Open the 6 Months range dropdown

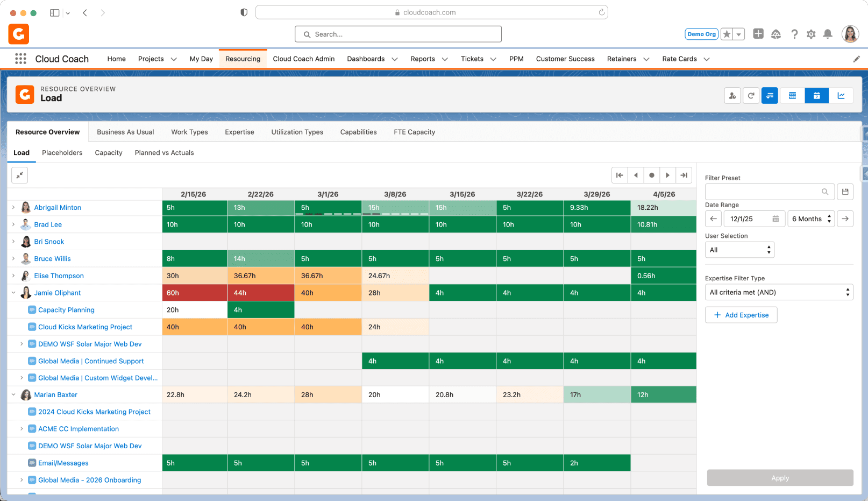click(x=811, y=218)
